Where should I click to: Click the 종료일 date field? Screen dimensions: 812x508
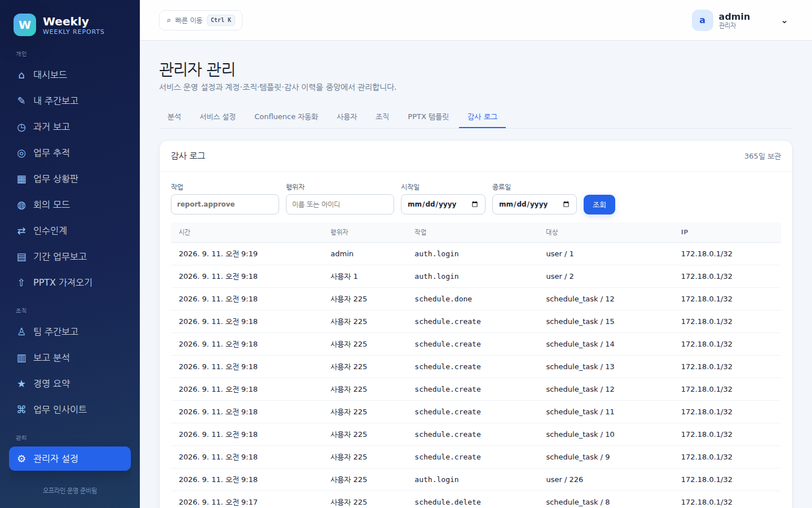coord(535,204)
